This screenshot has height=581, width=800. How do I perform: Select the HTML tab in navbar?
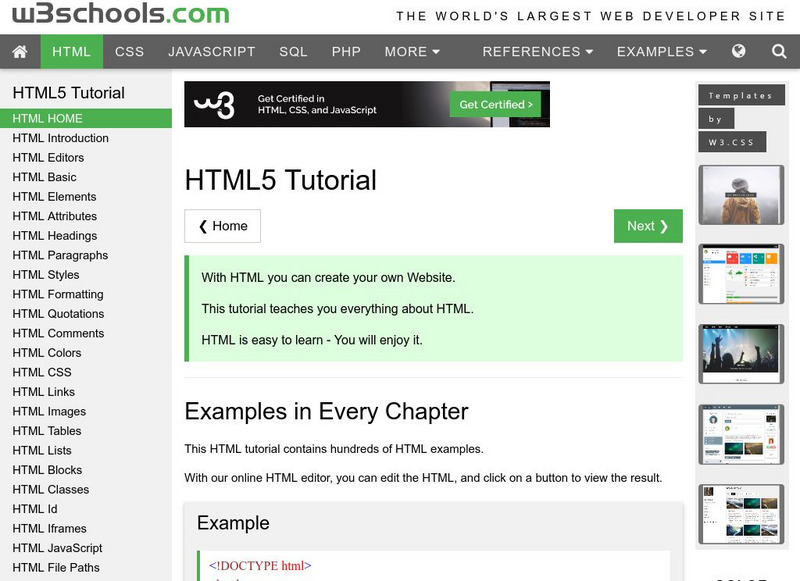[71, 52]
